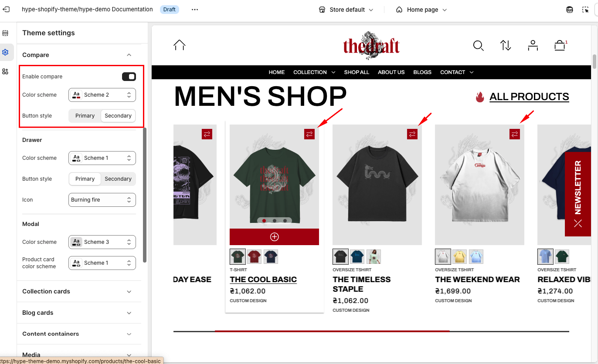Open the Burning fire icon dropdown
The height and width of the screenshot is (364, 598).
[x=102, y=200]
